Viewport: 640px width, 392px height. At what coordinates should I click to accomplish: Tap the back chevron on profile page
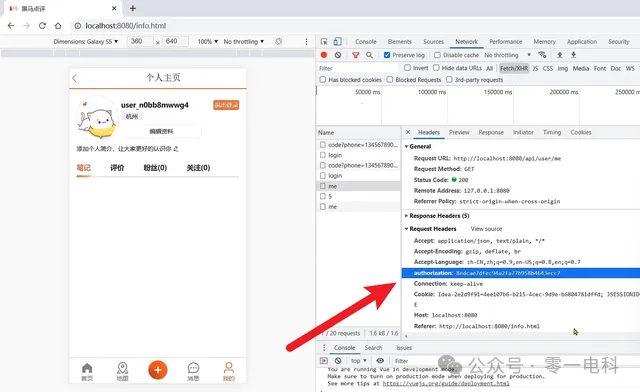pyautogui.click(x=75, y=78)
